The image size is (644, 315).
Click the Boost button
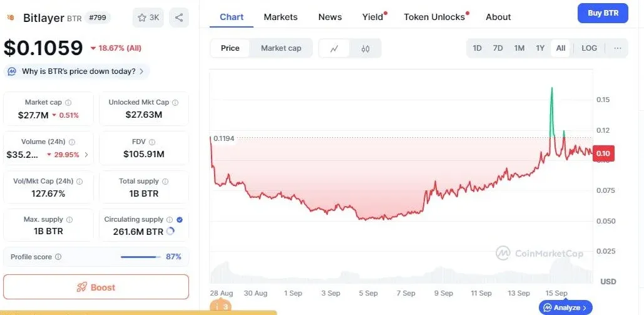[x=96, y=287]
